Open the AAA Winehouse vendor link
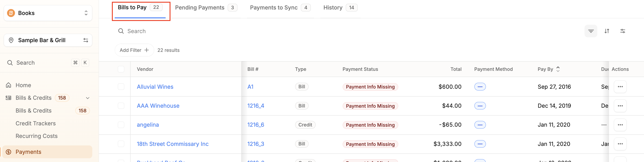This screenshot has height=162, width=644. (x=158, y=106)
